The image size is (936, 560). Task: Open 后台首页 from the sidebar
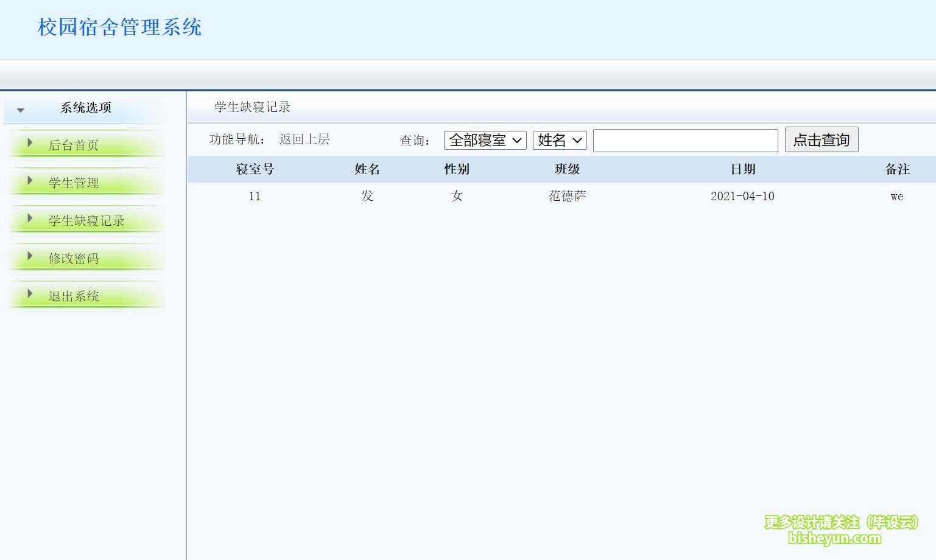tap(74, 144)
